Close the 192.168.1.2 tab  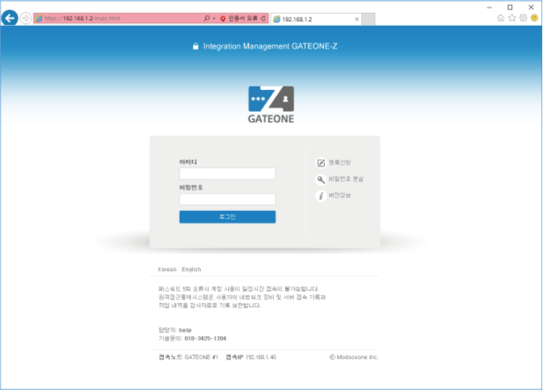[357, 19]
